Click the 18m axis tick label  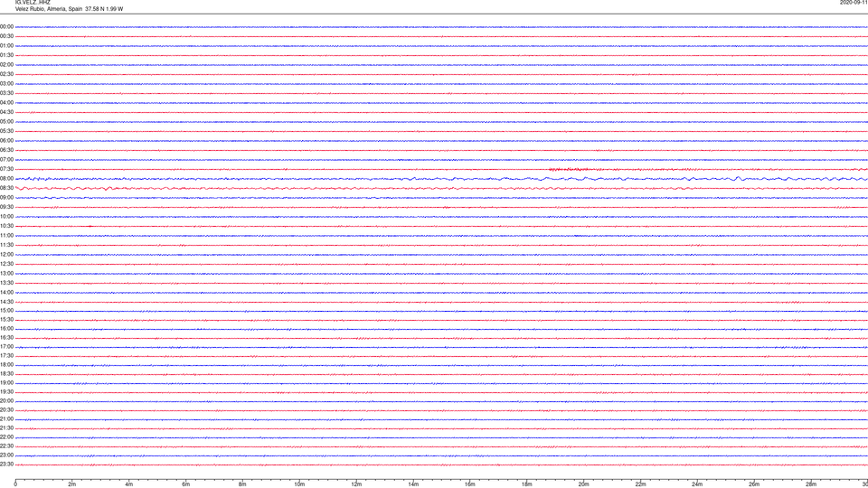click(527, 484)
